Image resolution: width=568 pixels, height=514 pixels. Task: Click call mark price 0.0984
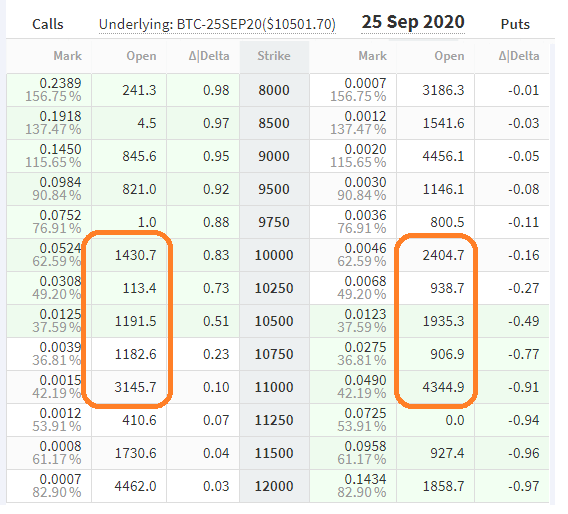coord(60,182)
